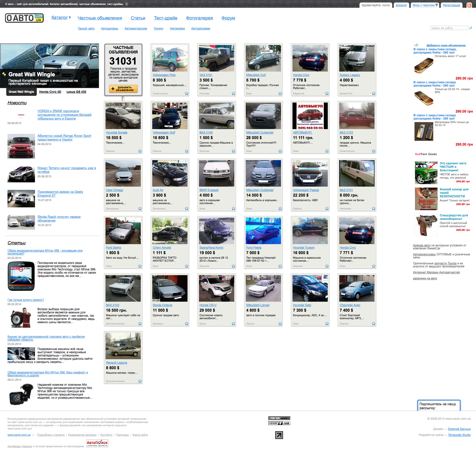Viewport: 476px width, 451px height.
Task: Click the site search submit arrow
Action: [470, 28]
